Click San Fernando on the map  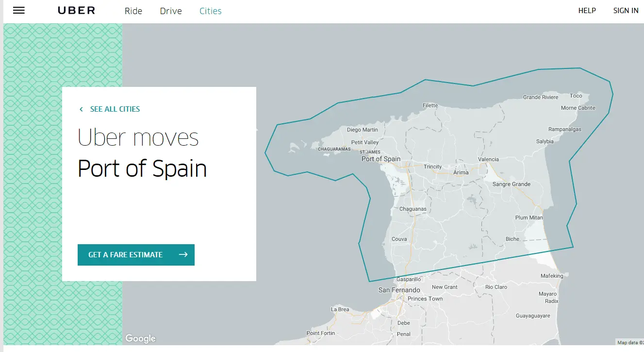399,290
